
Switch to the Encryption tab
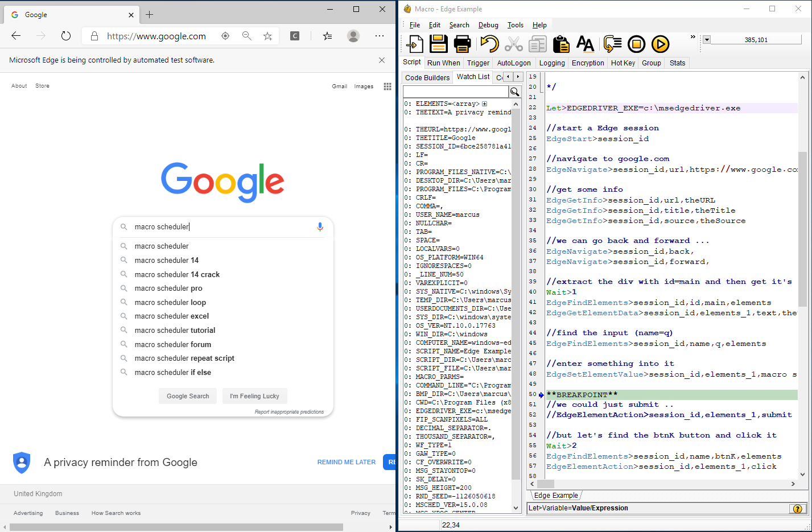[x=588, y=63]
